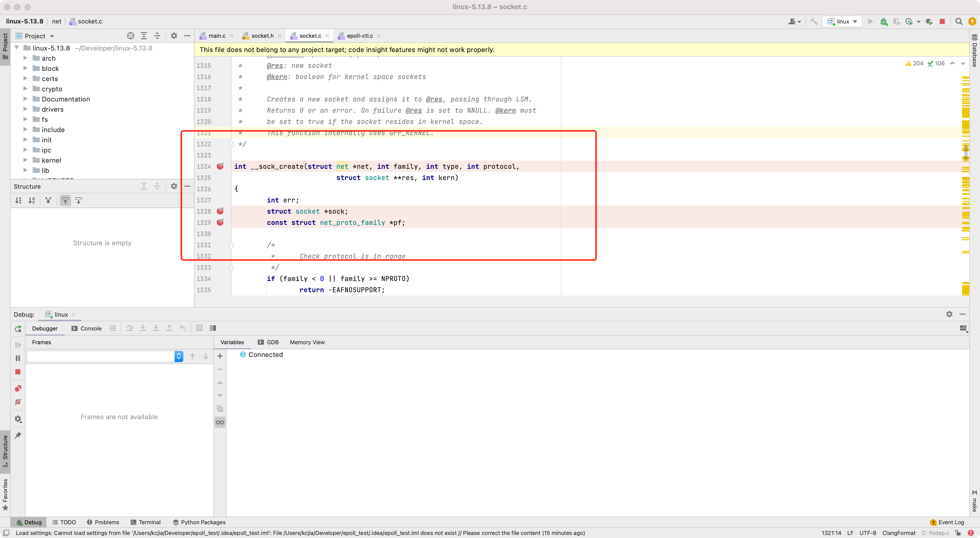Click the Rerun debug session icon
Image resolution: width=980 pixels, height=538 pixels.
18,328
